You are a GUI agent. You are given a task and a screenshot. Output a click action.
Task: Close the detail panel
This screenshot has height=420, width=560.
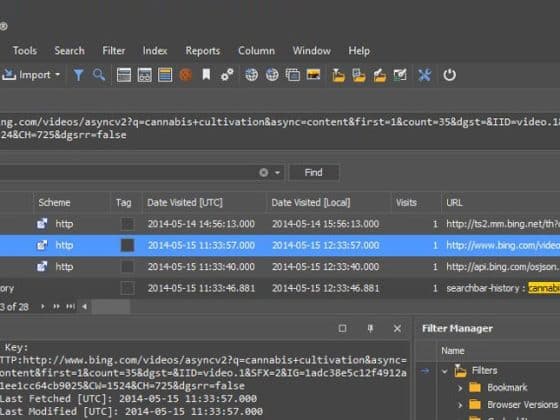click(397, 328)
